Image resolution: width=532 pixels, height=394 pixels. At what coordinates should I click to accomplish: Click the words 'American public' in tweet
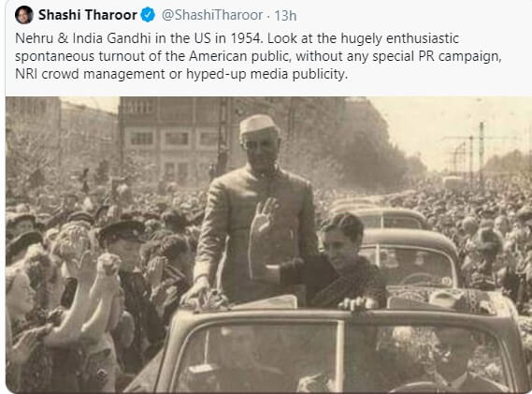pyautogui.click(x=239, y=56)
